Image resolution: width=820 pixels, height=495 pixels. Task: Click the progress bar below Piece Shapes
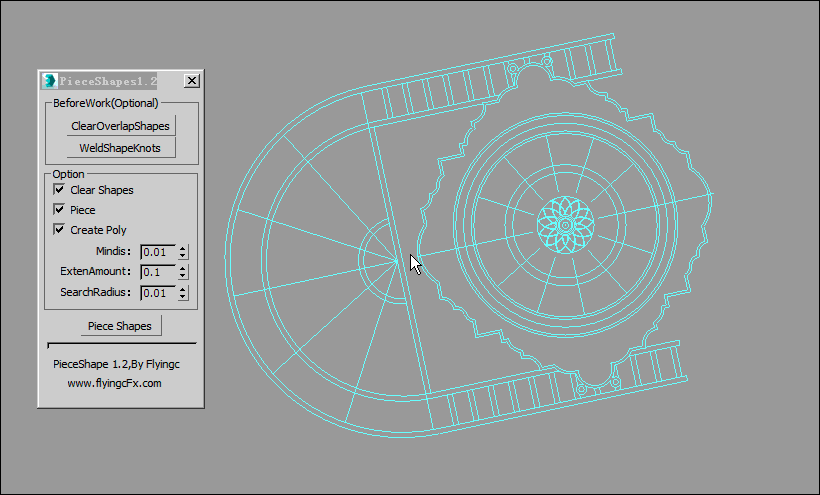121,345
